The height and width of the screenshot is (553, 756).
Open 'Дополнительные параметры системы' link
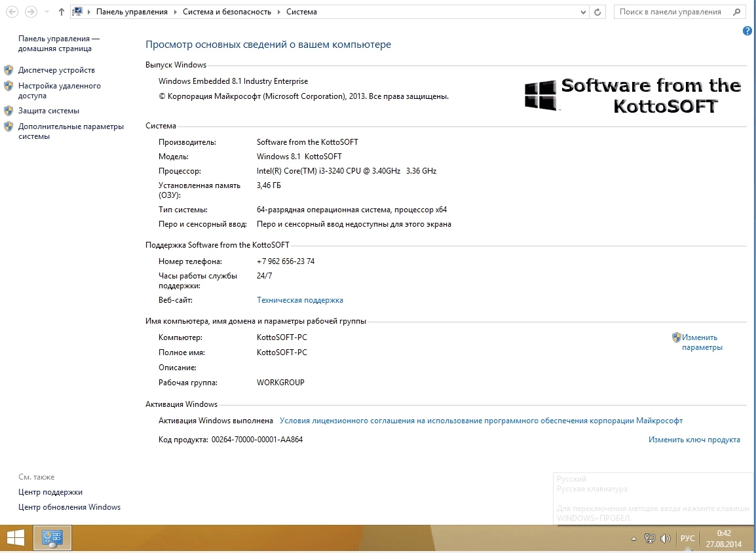click(71, 131)
